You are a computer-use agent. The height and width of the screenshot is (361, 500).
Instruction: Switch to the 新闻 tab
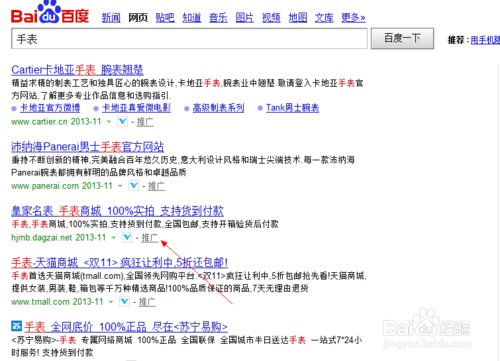pos(111,17)
